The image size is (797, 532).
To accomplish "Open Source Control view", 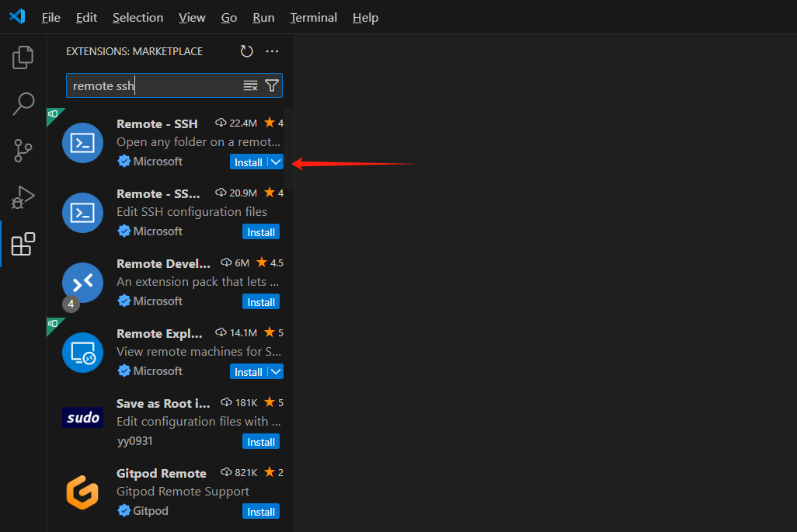I will click(x=23, y=150).
